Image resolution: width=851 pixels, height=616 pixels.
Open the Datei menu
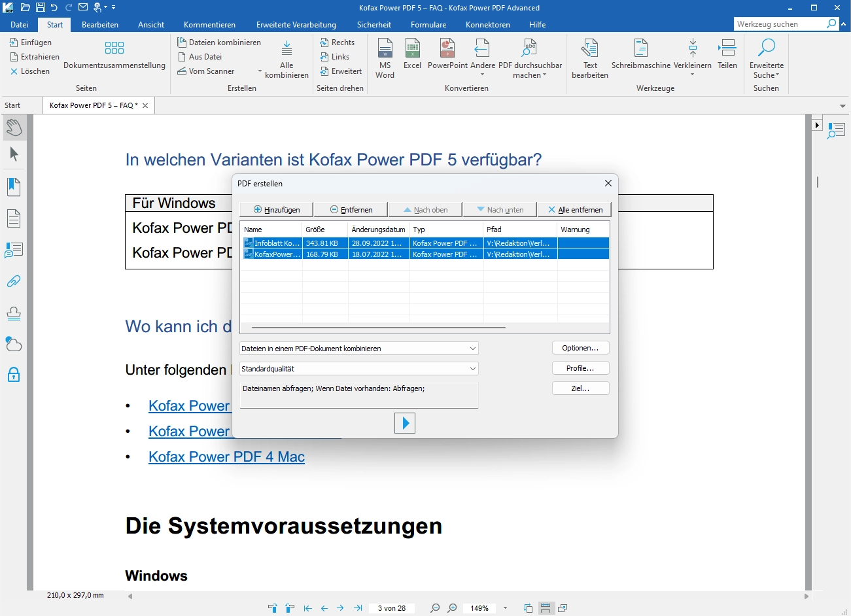point(20,24)
